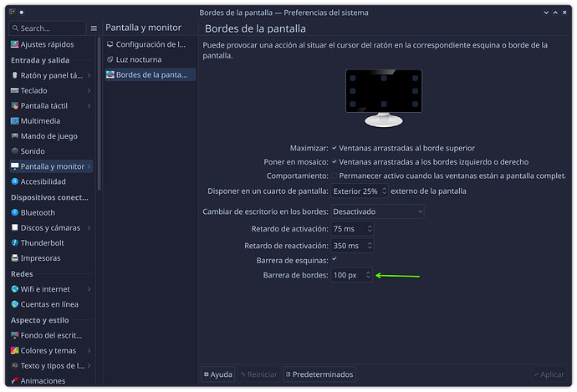Click the bottom-center edge hotspot on monitor preview
The image size is (577, 392).
384,104
